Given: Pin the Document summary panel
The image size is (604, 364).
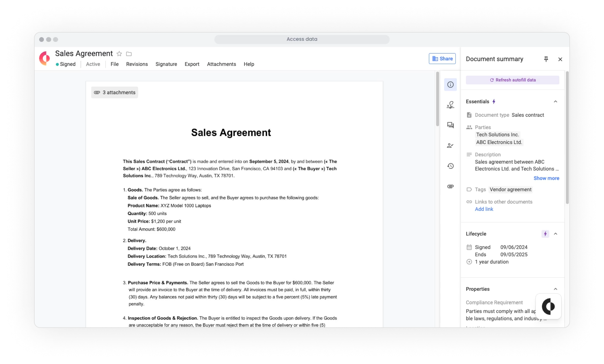Looking at the screenshot, I should click(546, 59).
